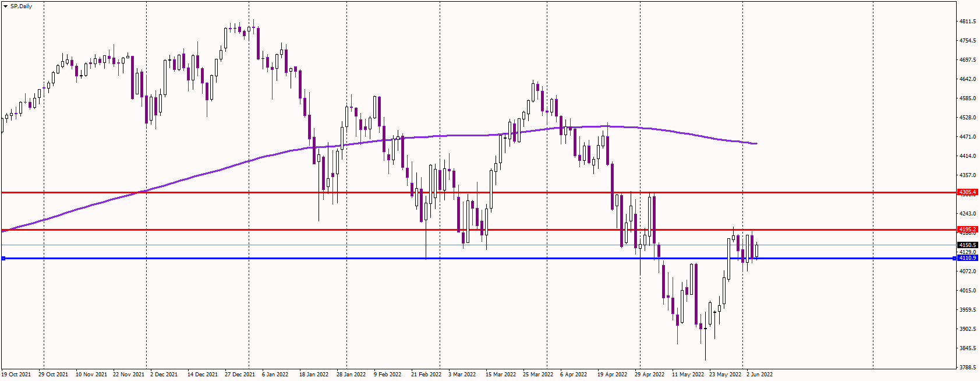Click the 3959.5 price axis value
The width and height of the screenshot is (980, 381).
(968, 310)
